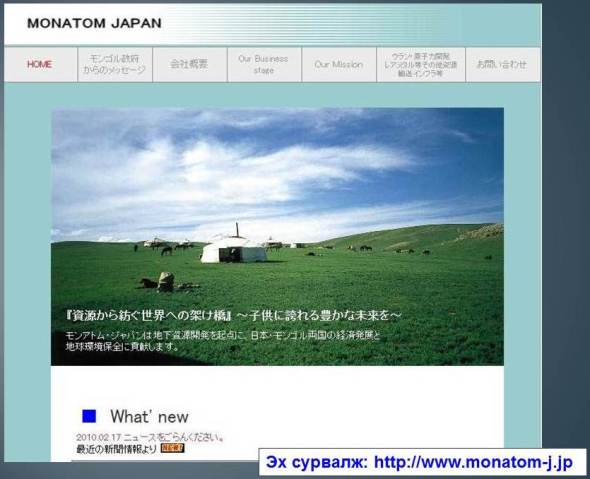Screen dimensions: 590x479
Task: Select the 会社概要 navigation tab
Action: point(189,64)
